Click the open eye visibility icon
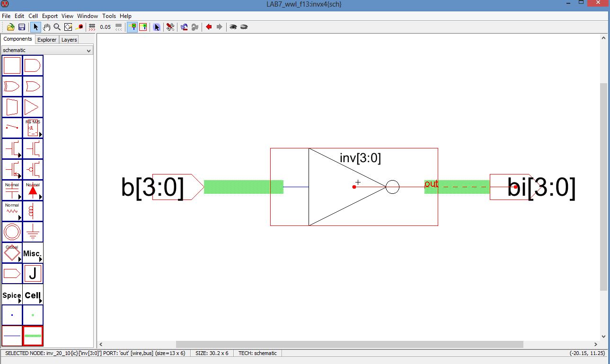This screenshot has height=364, width=610. [233, 27]
